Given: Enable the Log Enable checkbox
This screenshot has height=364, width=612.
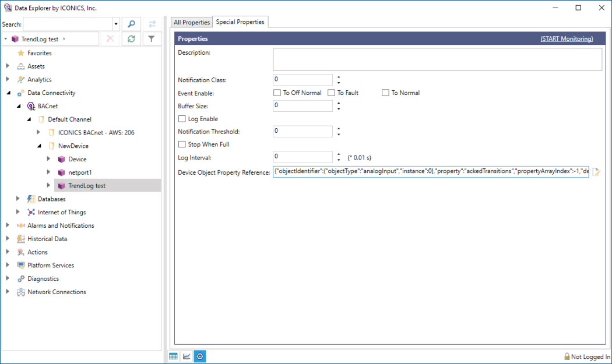Looking at the screenshot, I should click(182, 119).
